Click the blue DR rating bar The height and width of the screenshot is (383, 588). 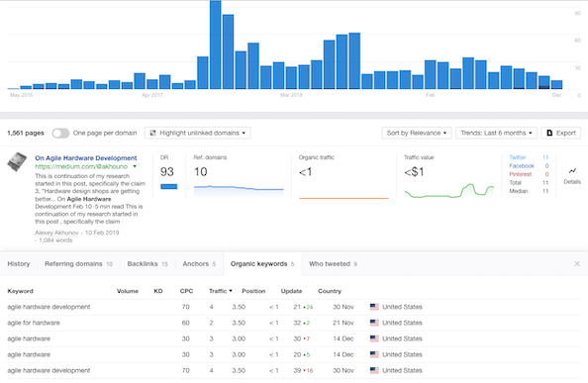(x=168, y=187)
